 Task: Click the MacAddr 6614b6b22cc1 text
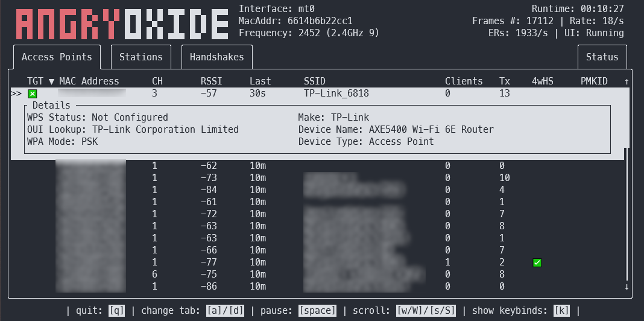(295, 21)
